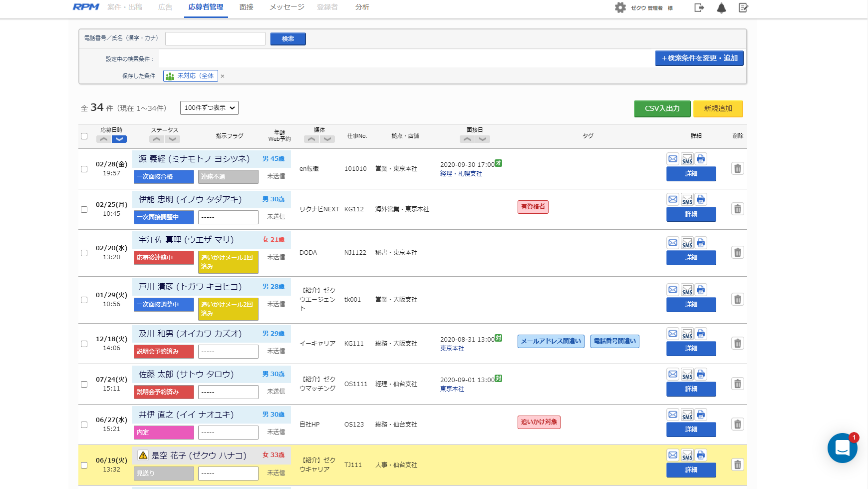The height and width of the screenshot is (489, 868).
Task: Delete the 戸川 清彦 row with trash icon
Action: click(737, 299)
